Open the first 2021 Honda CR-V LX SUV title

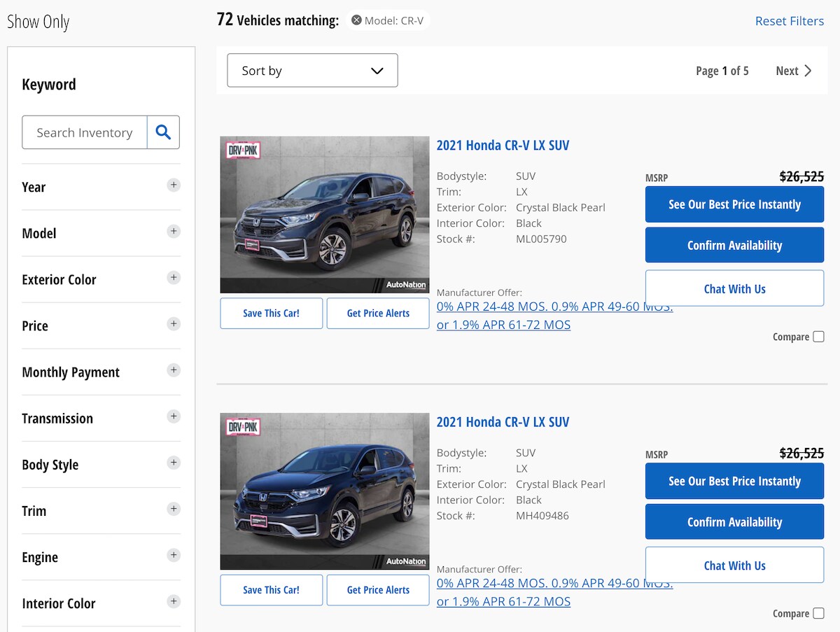pyautogui.click(x=503, y=146)
